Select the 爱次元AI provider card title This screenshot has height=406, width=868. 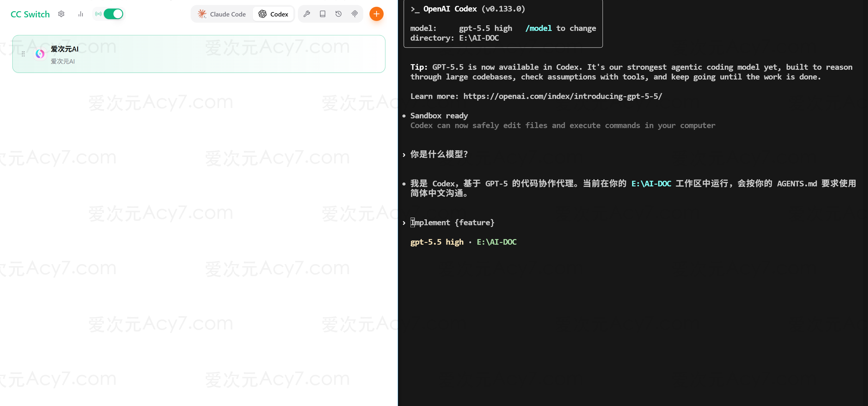coord(65,49)
